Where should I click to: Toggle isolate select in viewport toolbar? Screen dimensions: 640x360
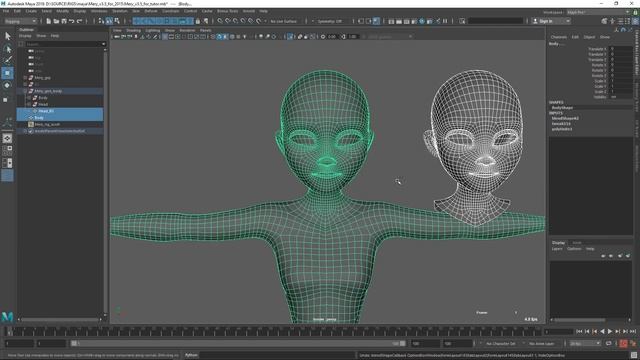pyautogui.click(x=290, y=37)
